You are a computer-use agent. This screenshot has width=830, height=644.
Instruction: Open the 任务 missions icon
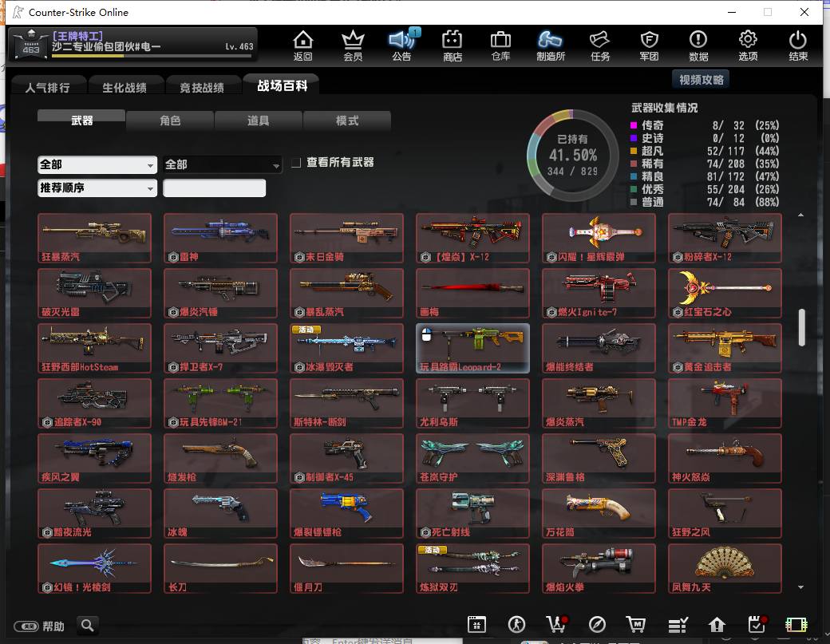[x=599, y=45]
